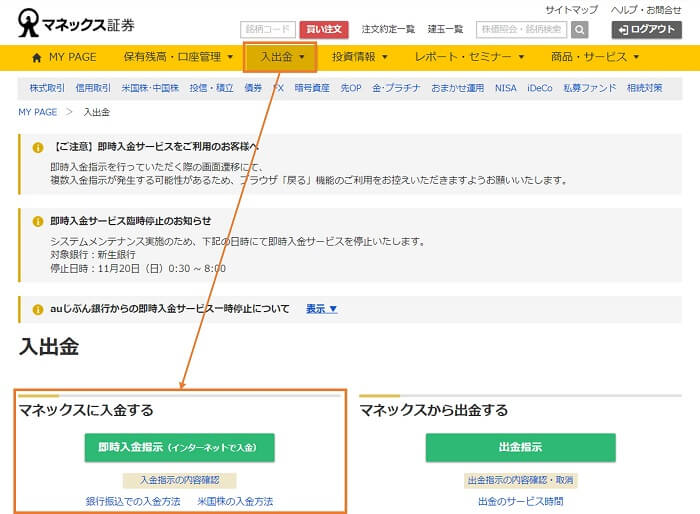Go to MY PAGE in the yellow menu

click(73, 57)
